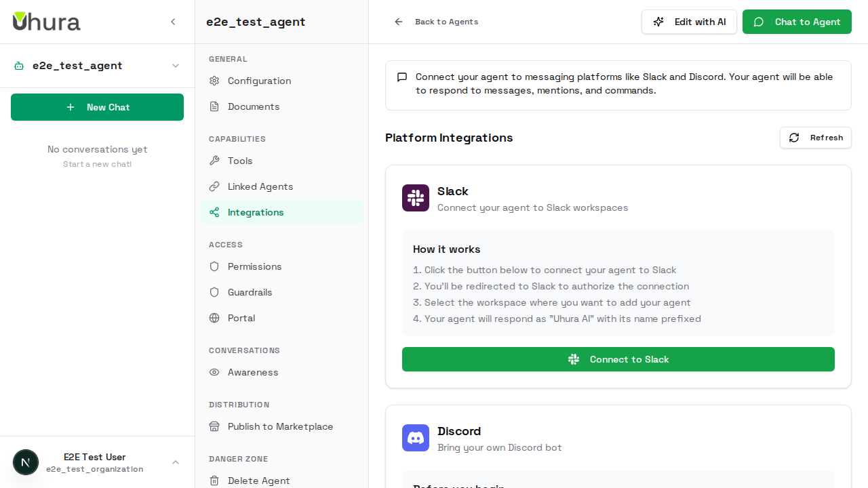
Task: Click the Linked Agents chain icon
Action: tap(214, 186)
